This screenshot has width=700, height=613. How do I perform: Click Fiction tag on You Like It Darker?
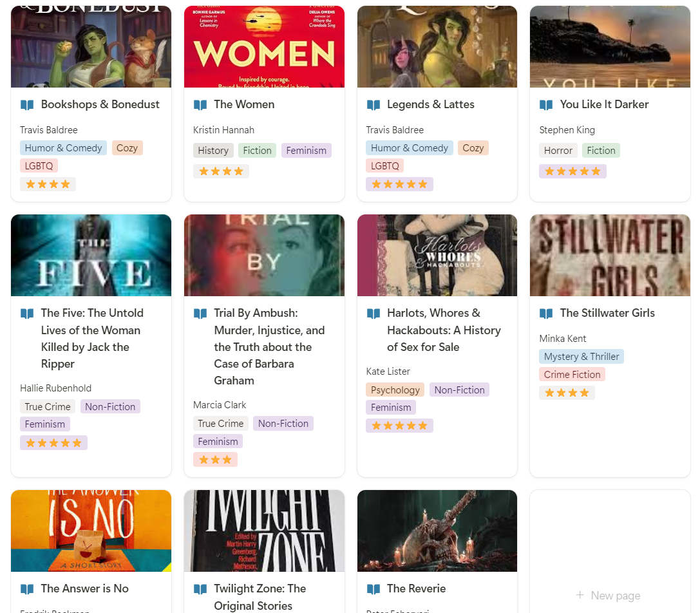click(601, 151)
